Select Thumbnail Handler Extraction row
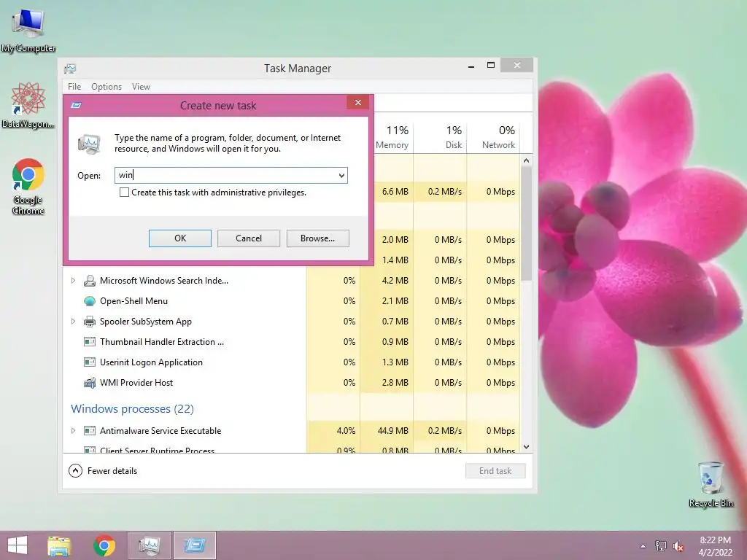Screen dimensions: 747x560 pyautogui.click(x=292, y=342)
